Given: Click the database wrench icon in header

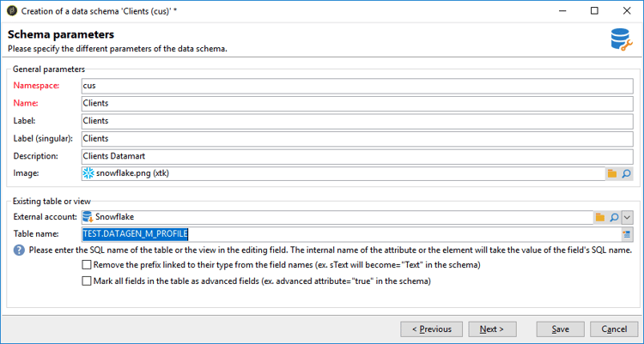Looking at the screenshot, I should (x=620, y=39).
